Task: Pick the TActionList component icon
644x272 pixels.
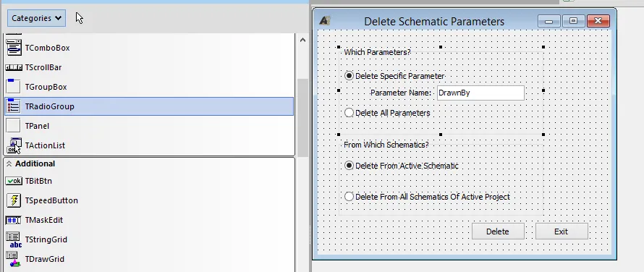Action: (x=14, y=145)
